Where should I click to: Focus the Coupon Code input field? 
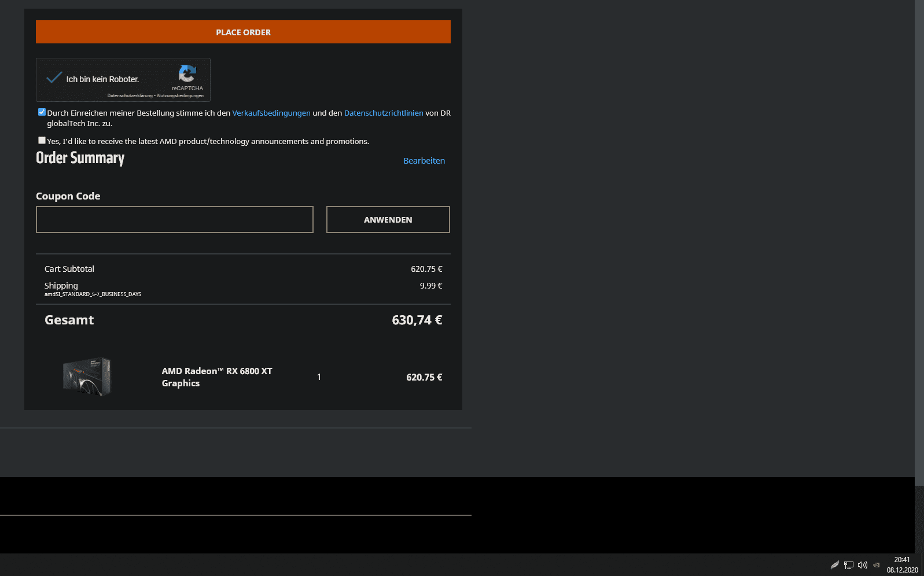click(175, 220)
